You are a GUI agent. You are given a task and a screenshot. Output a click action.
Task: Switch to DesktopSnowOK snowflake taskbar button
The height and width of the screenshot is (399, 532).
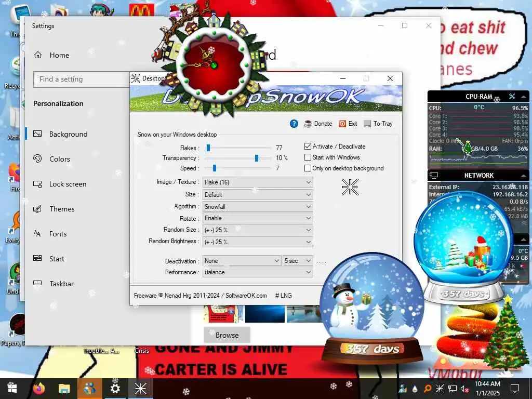coord(140,388)
